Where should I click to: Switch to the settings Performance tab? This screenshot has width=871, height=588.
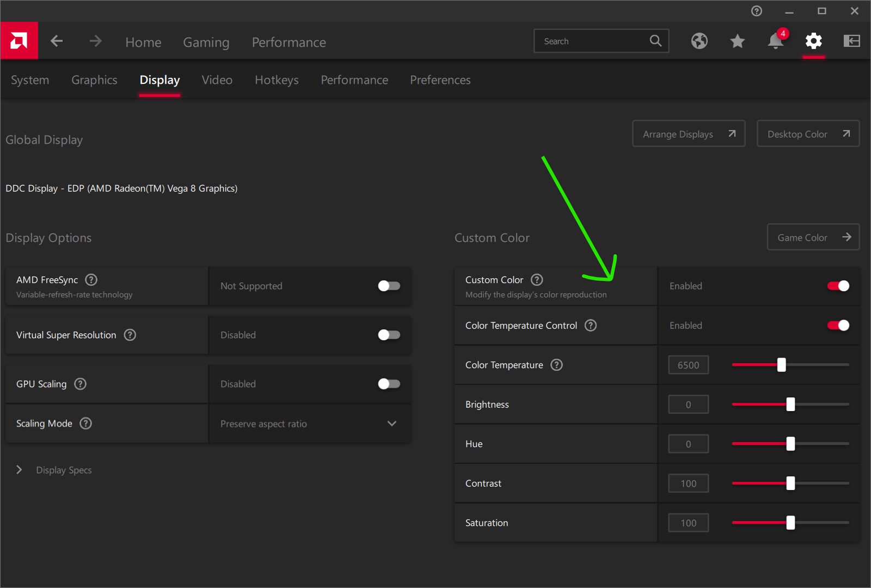click(354, 80)
